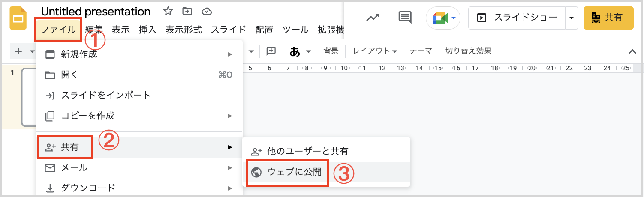
Task: Open the メール submenu entry
Action: coord(139,168)
